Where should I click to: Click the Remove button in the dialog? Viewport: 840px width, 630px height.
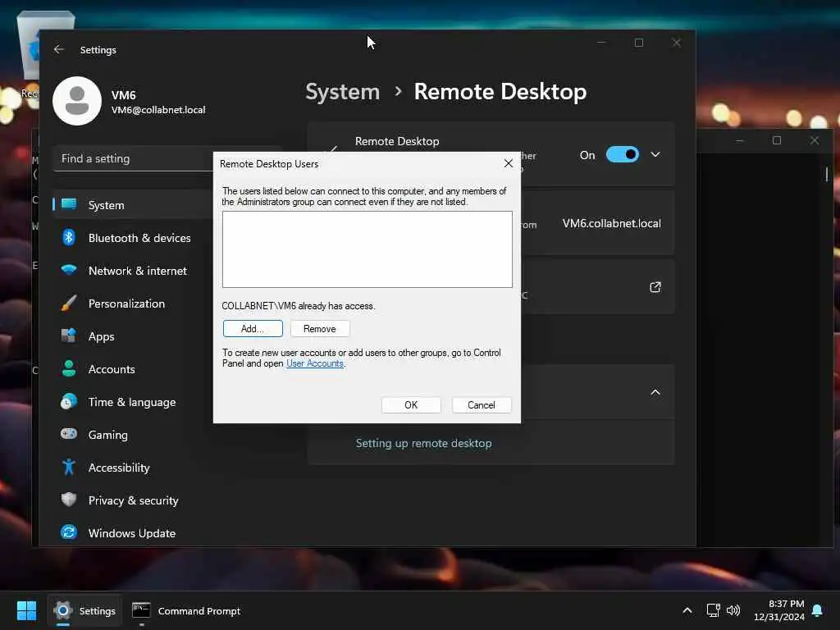(x=320, y=328)
